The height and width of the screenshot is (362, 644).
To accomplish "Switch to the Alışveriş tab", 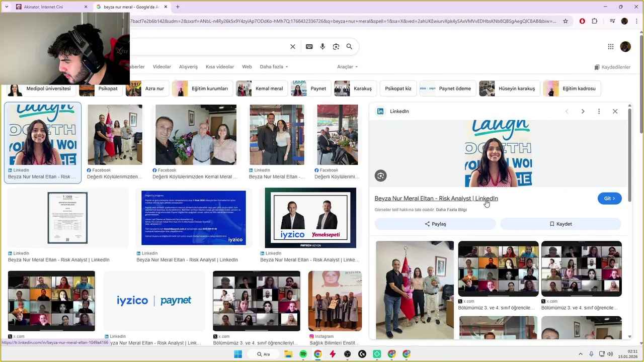I will point(189,67).
